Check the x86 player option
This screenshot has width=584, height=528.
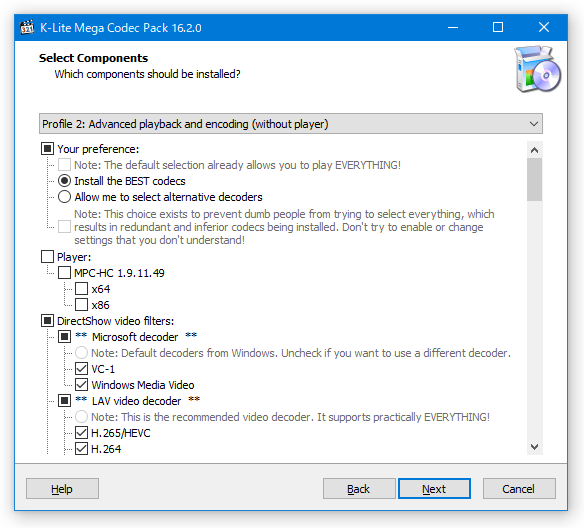click(82, 305)
